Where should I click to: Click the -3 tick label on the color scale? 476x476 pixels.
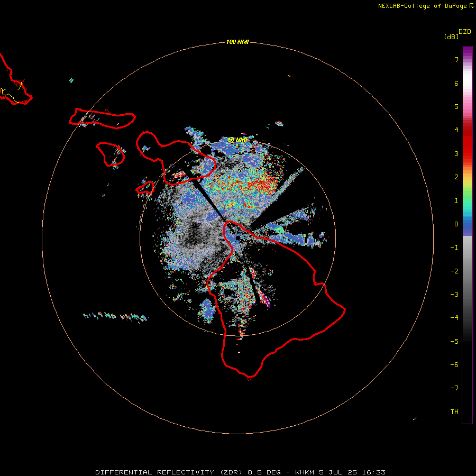[454, 295]
